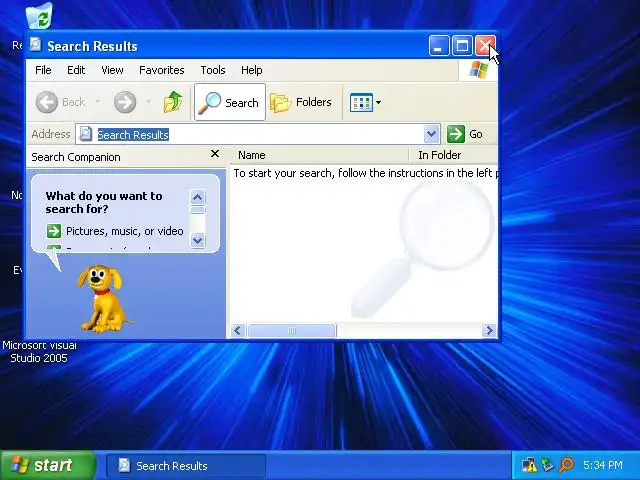
Task: Click the title bar Search Results window icon
Action: tap(36, 45)
